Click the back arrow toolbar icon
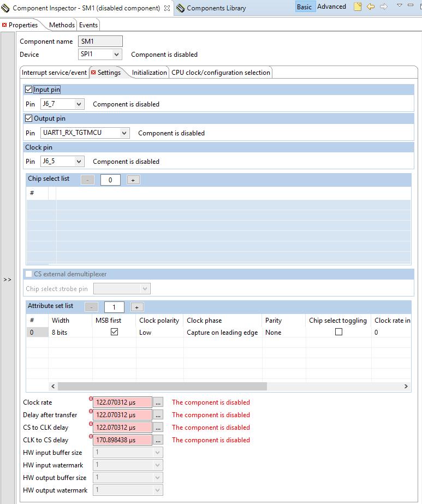Viewport: 422px width, 504px height. [x=371, y=7]
